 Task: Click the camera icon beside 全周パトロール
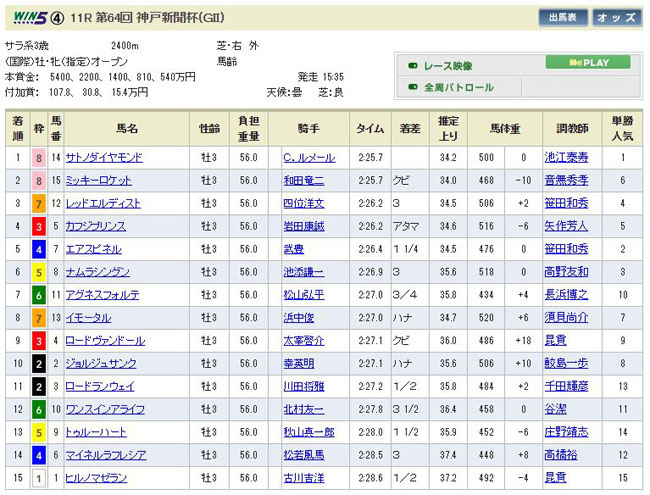(x=412, y=88)
